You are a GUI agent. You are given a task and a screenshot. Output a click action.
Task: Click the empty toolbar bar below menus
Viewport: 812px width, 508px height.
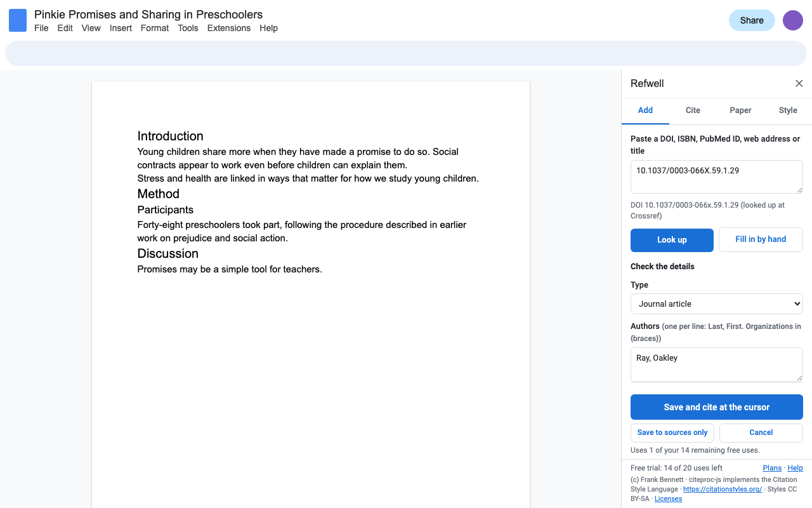click(406, 53)
